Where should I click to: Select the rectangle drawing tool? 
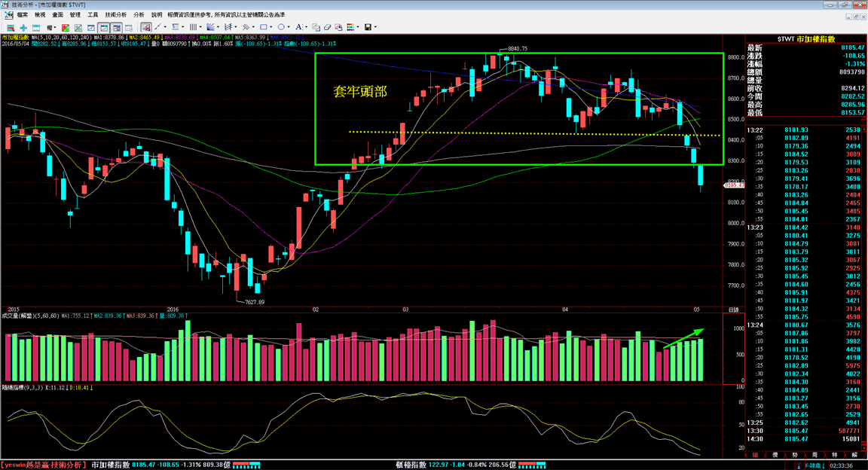(x=264, y=27)
